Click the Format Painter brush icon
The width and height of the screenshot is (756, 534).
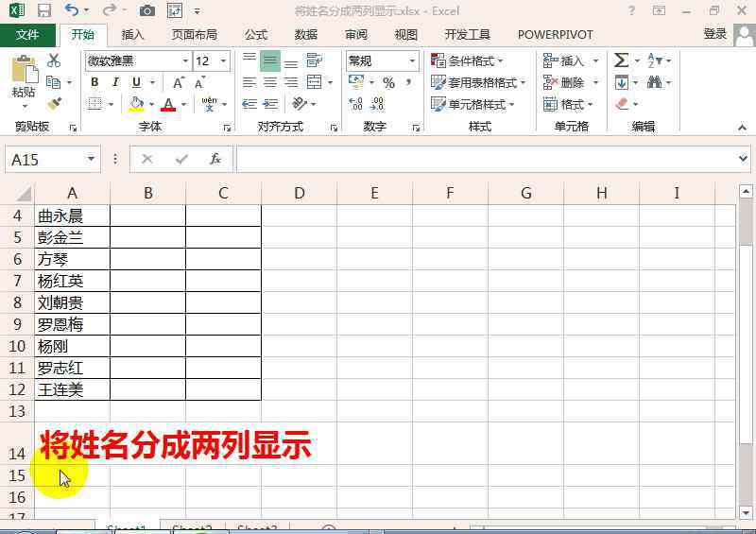[x=54, y=104]
